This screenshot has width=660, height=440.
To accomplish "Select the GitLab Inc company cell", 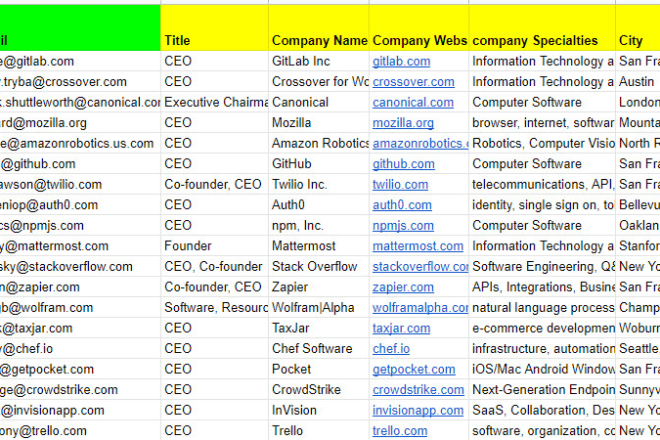I will 319,61.
